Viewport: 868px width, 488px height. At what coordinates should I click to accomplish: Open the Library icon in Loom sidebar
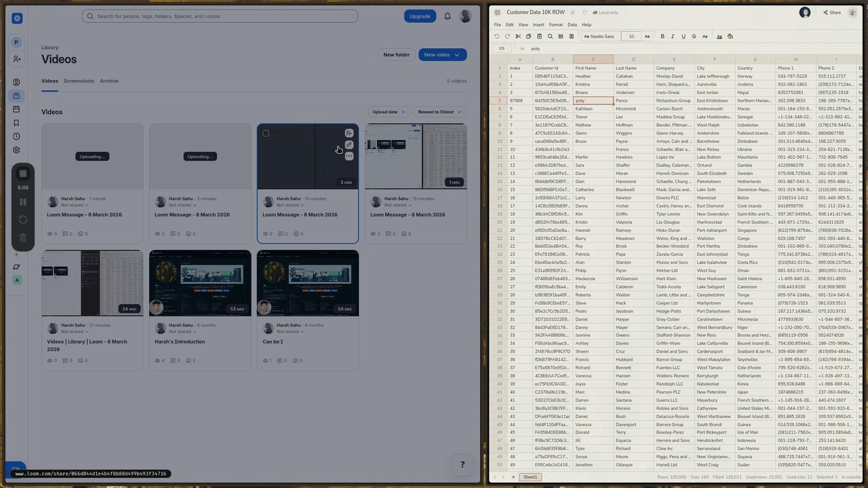17,96
